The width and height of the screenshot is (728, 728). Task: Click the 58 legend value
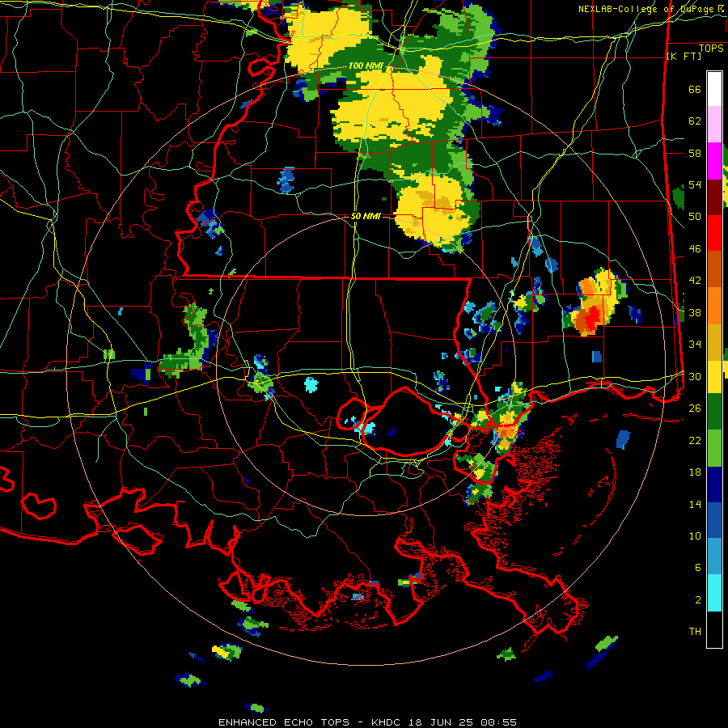point(695,153)
